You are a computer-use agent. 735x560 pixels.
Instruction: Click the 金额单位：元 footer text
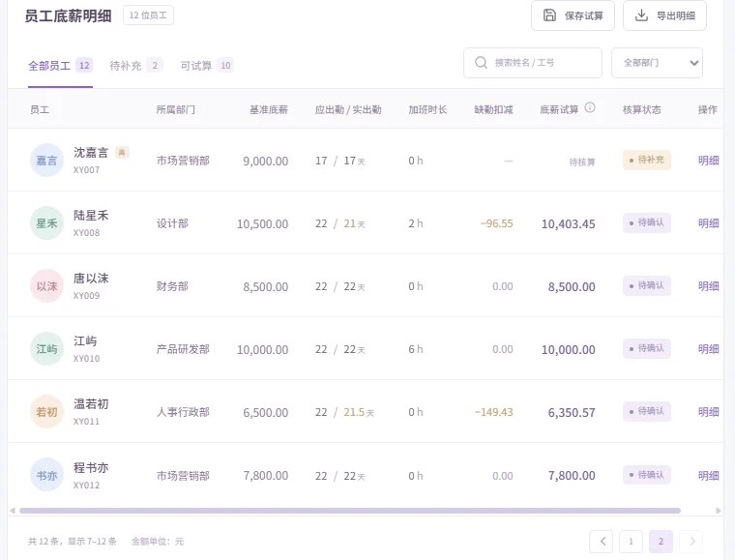click(158, 542)
